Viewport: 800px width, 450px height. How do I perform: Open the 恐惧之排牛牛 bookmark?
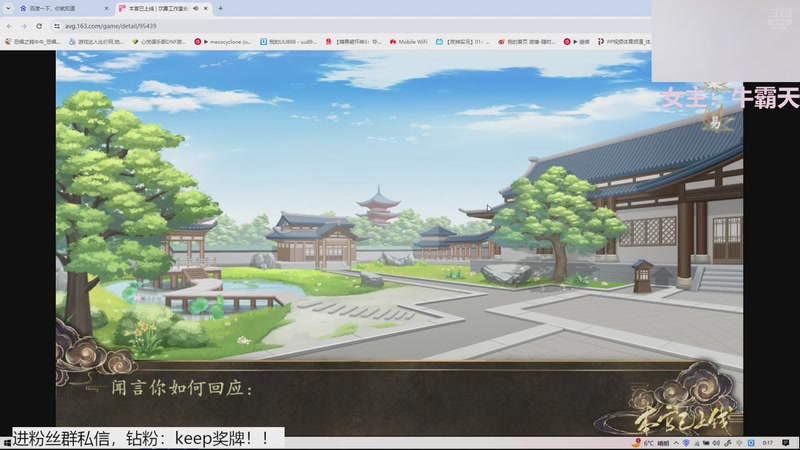point(32,42)
